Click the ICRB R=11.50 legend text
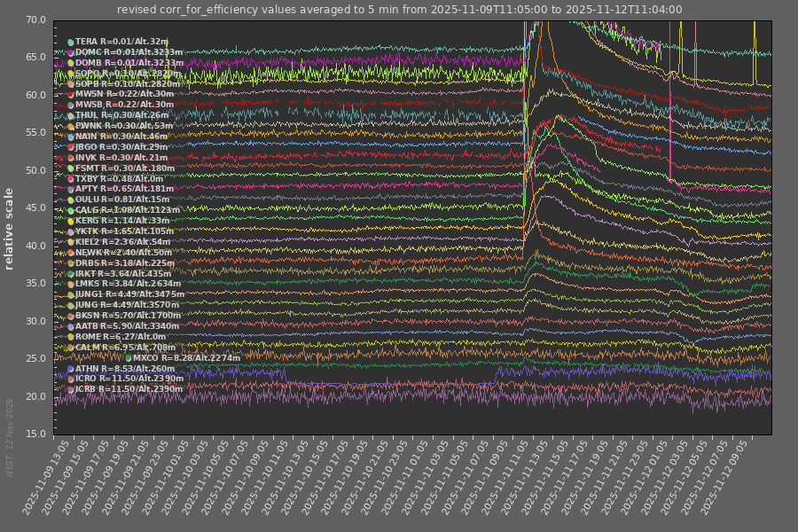Screen dimensions: 798x532 (x=129, y=389)
